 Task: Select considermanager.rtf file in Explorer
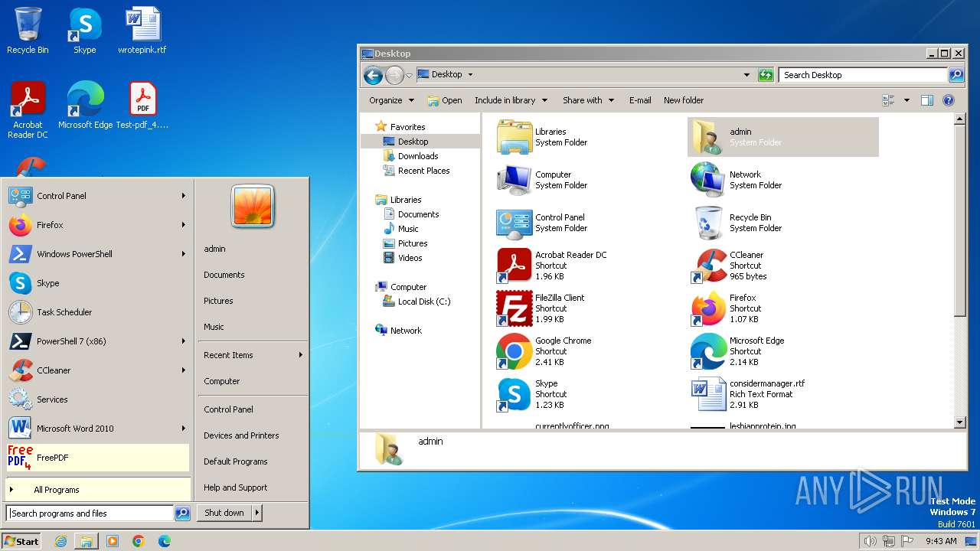click(748, 394)
